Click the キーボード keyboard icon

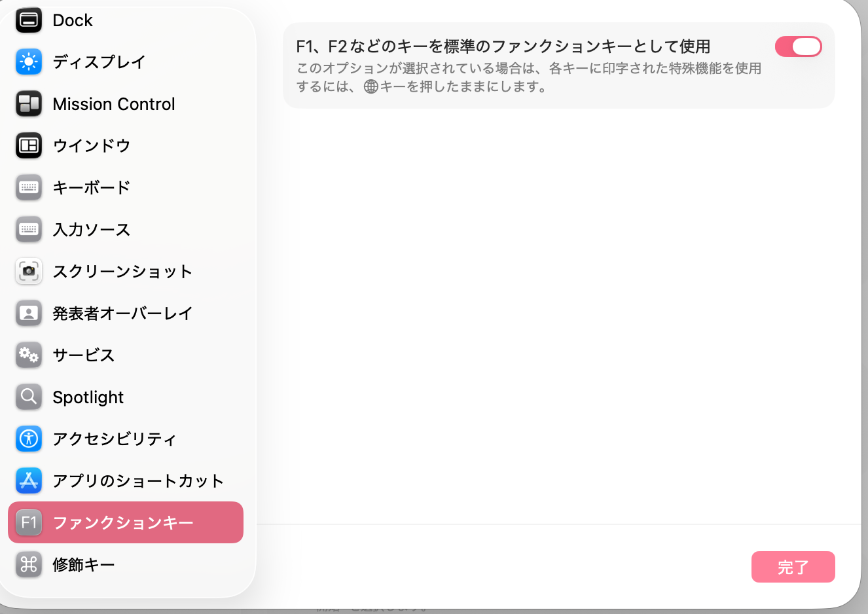(29, 188)
